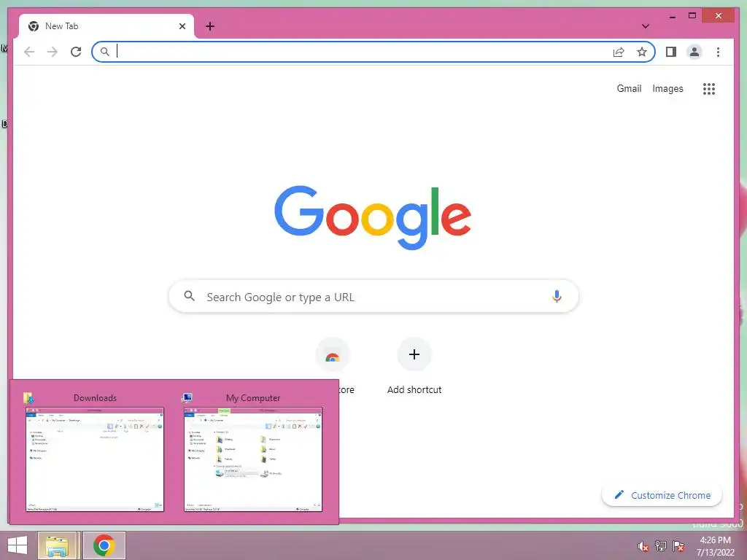The height and width of the screenshot is (560, 747).
Task: Click the My Computer preview title text
Action: tap(253, 398)
